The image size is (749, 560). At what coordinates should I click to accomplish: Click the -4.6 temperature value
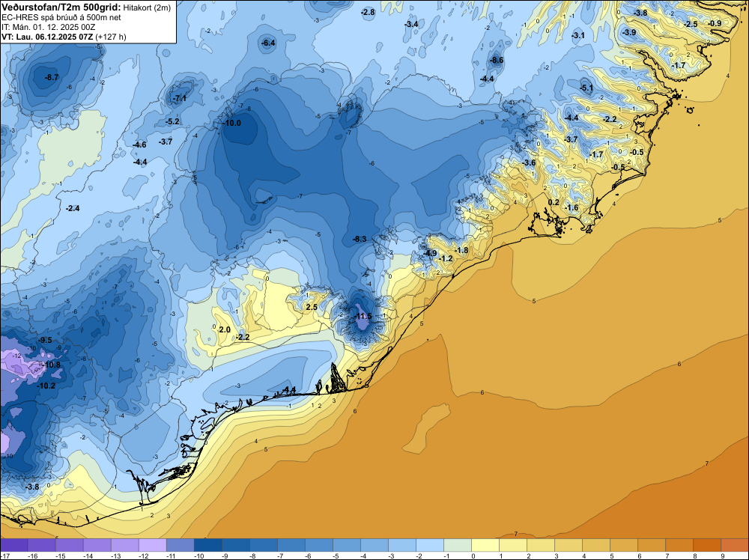click(139, 144)
